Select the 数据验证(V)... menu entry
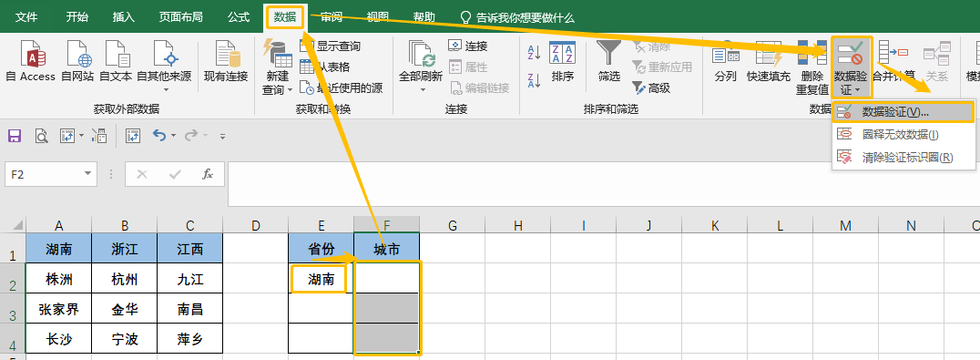Viewport: 980px width, 360px height. click(x=903, y=112)
